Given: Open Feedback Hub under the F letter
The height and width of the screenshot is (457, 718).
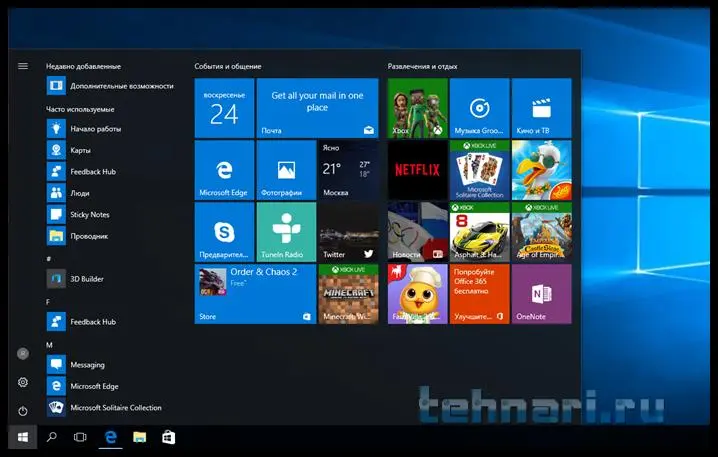Looking at the screenshot, I should click(82, 322).
